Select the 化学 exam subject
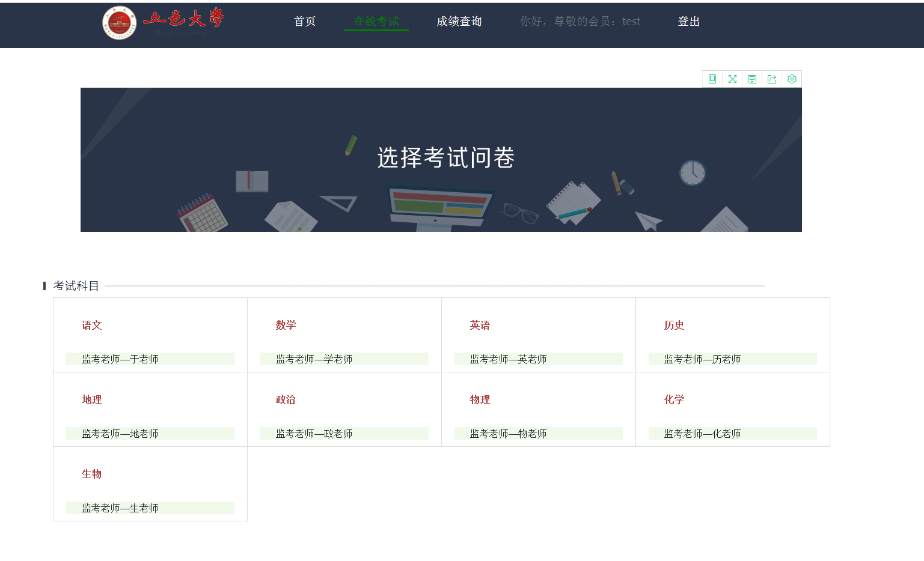Image resolution: width=924 pixels, height=561 pixels. click(x=675, y=400)
